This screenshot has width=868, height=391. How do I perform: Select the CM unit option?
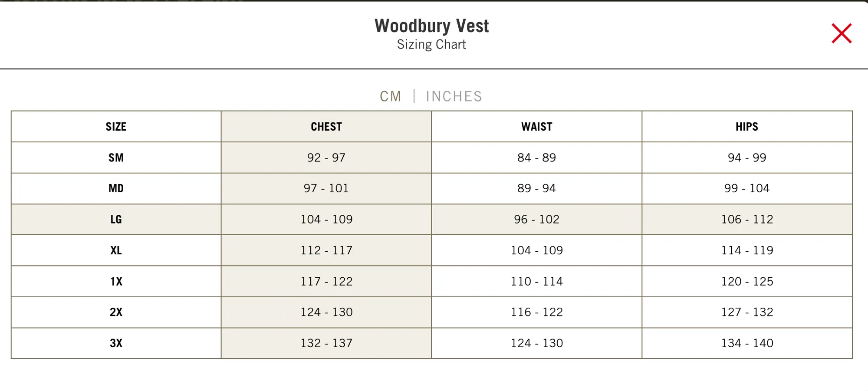391,96
